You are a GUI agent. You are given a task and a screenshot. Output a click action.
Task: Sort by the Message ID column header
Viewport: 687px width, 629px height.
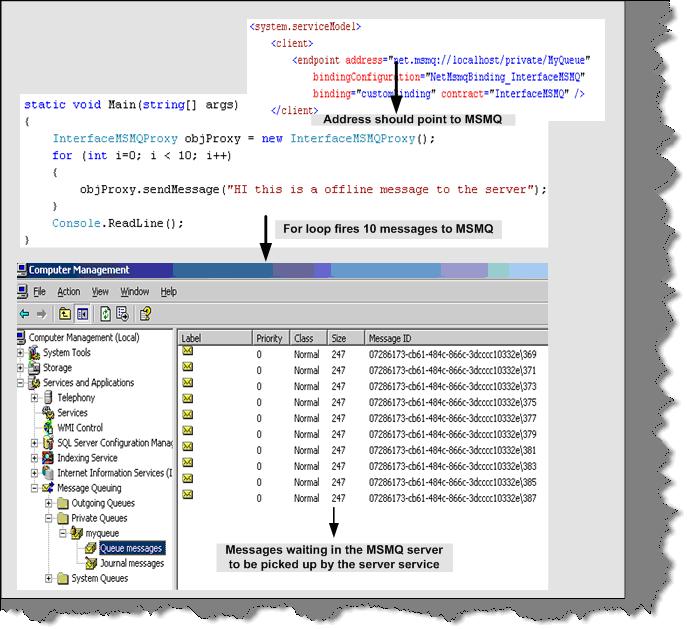tap(456, 338)
